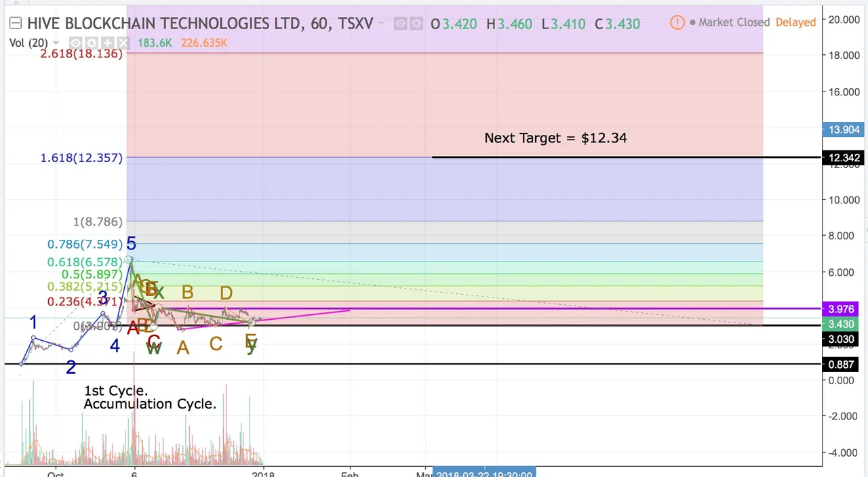Click the High value 3.460
Screen dimensions: 868x477
[x=515, y=24]
